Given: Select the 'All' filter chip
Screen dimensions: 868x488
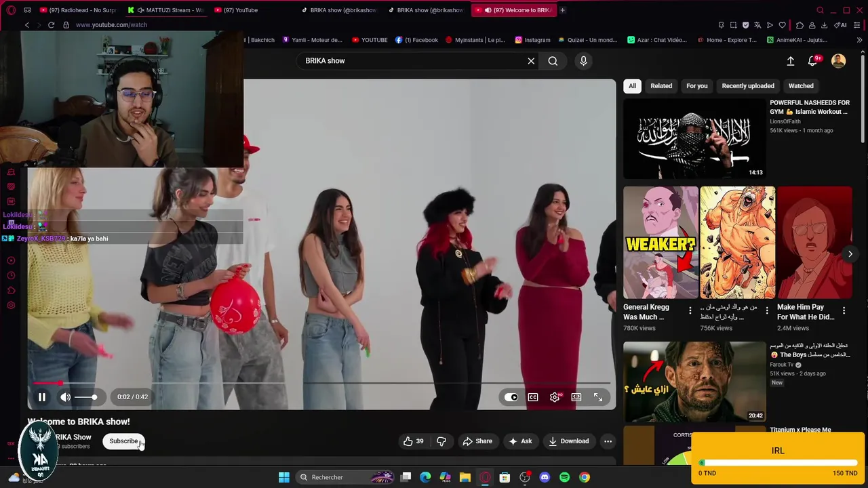Looking at the screenshot, I should pyautogui.click(x=632, y=86).
